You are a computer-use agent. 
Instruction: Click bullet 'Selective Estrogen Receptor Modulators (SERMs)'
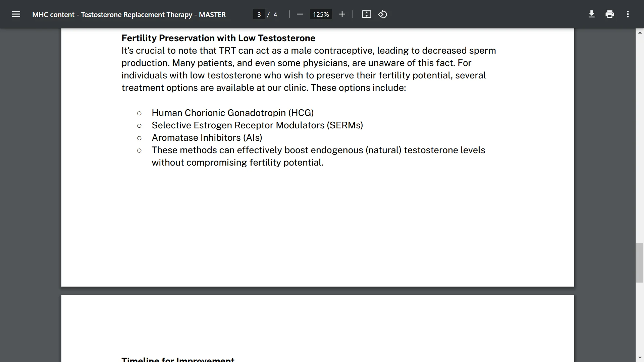[x=257, y=125]
